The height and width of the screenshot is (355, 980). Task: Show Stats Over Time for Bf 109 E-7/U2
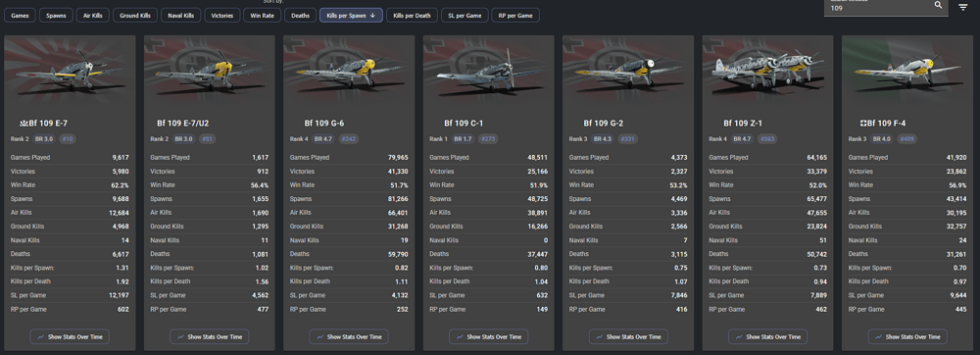coord(210,337)
